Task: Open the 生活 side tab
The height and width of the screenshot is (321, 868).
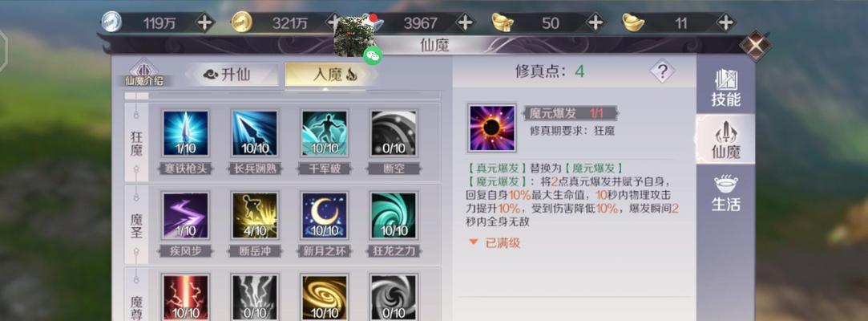Action: click(725, 193)
